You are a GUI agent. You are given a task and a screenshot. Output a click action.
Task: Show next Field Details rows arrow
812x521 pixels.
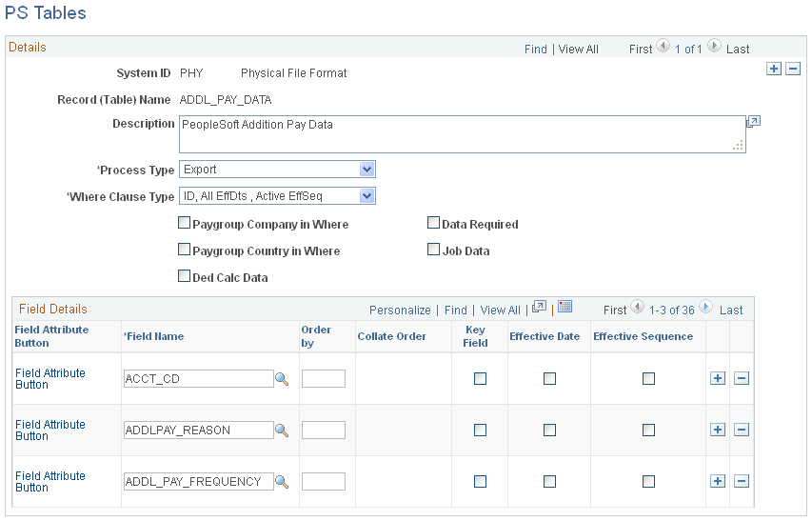(x=705, y=307)
